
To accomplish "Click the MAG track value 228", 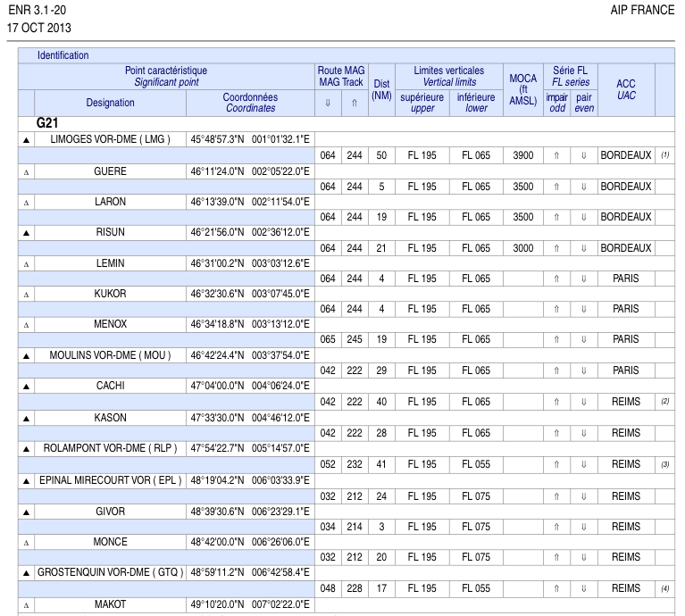I will pyautogui.click(x=355, y=588).
